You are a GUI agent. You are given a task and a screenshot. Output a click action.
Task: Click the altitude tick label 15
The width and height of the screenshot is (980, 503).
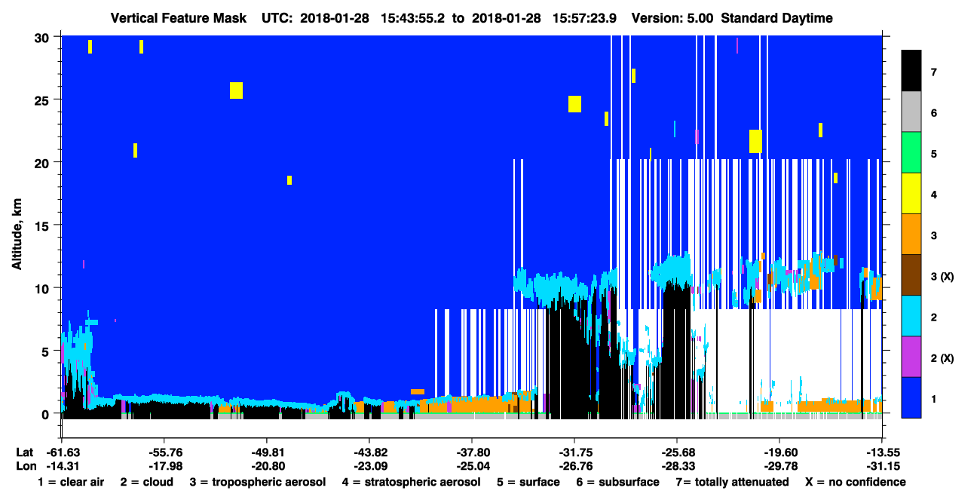tap(44, 225)
